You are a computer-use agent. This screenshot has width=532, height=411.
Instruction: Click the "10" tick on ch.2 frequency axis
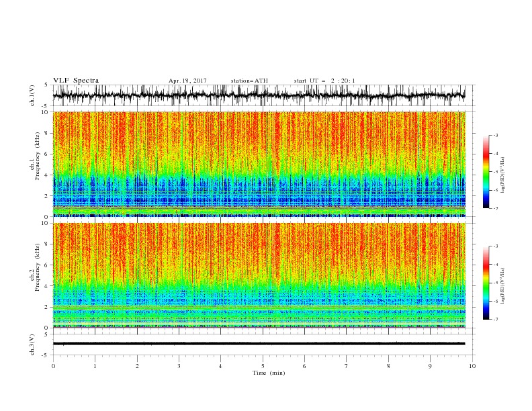tap(45, 223)
